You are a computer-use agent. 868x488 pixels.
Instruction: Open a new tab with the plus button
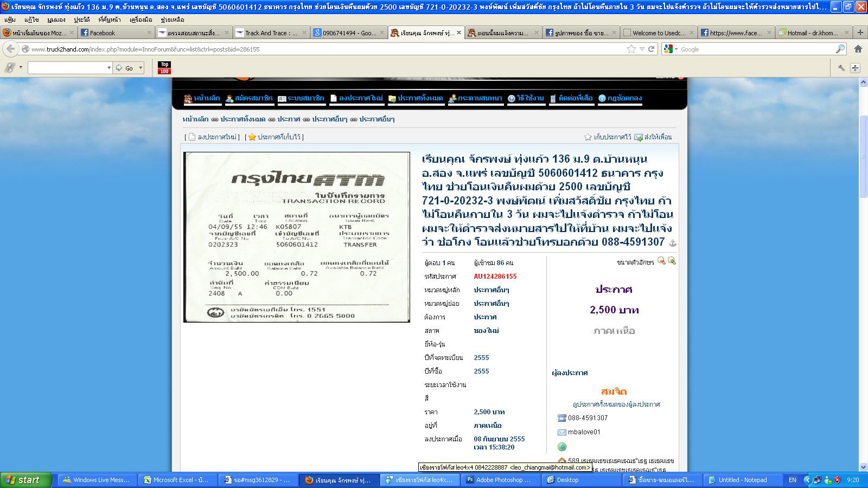coord(860,33)
